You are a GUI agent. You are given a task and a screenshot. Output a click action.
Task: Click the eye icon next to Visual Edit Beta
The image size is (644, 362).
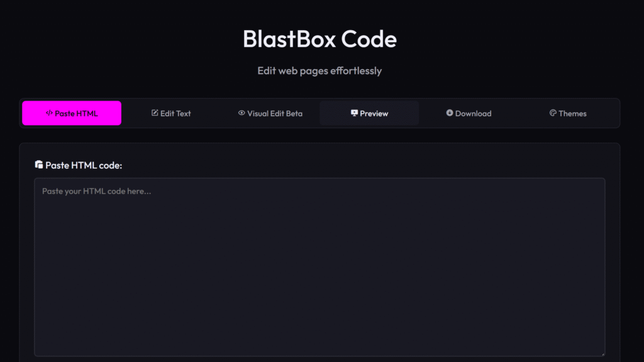(x=241, y=113)
